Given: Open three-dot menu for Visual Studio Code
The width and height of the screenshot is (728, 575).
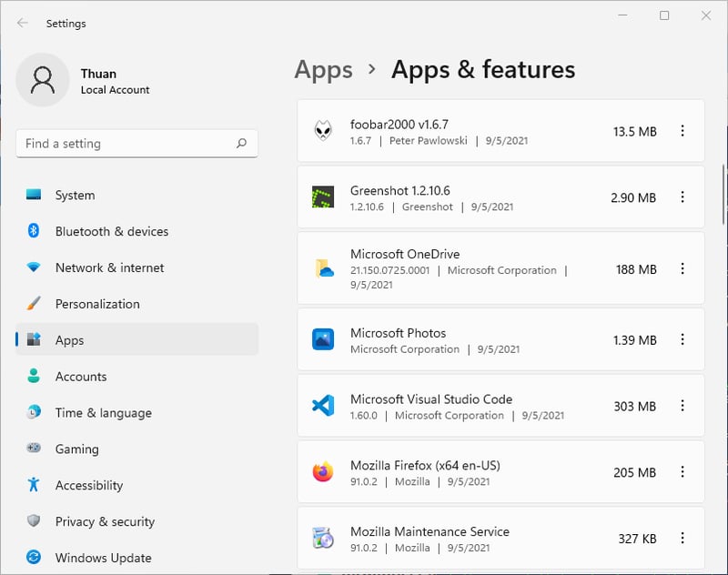Looking at the screenshot, I should (x=682, y=406).
